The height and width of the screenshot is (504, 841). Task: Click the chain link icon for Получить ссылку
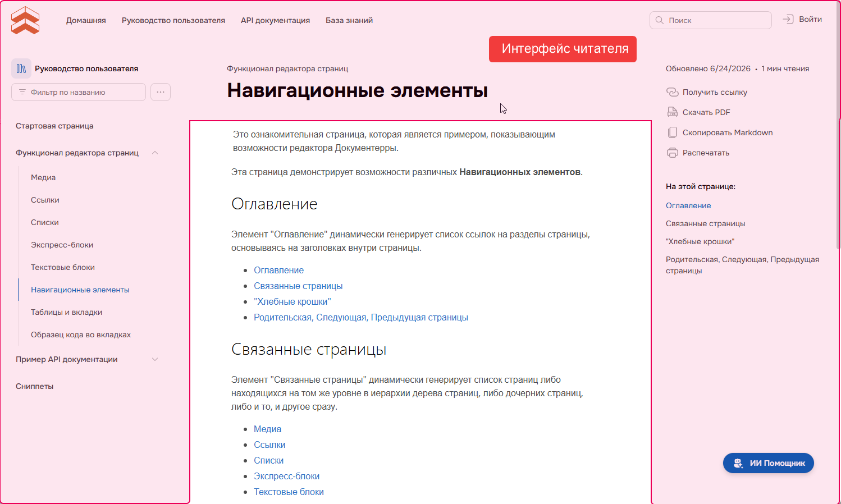tap(673, 92)
